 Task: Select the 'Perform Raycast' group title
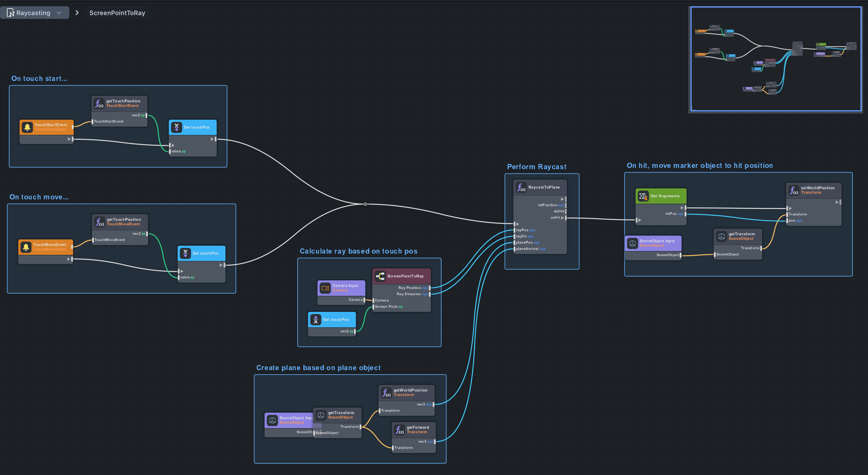pos(536,167)
